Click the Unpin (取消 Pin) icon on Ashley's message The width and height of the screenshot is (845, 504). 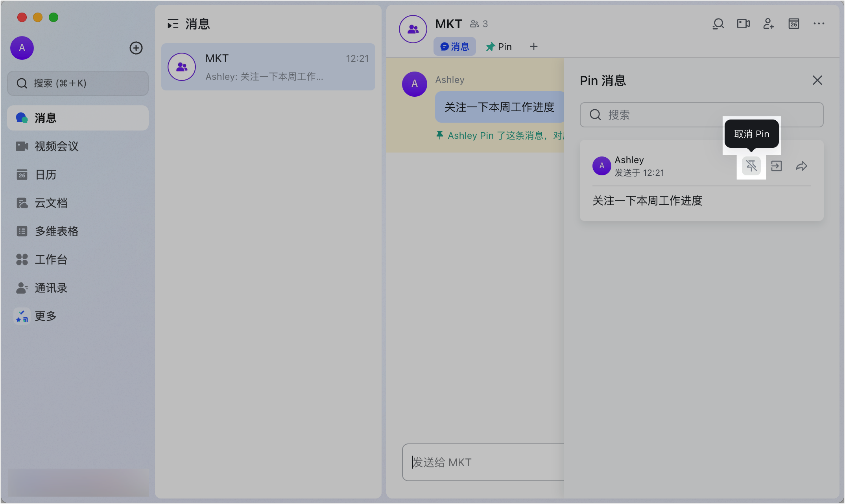(751, 166)
